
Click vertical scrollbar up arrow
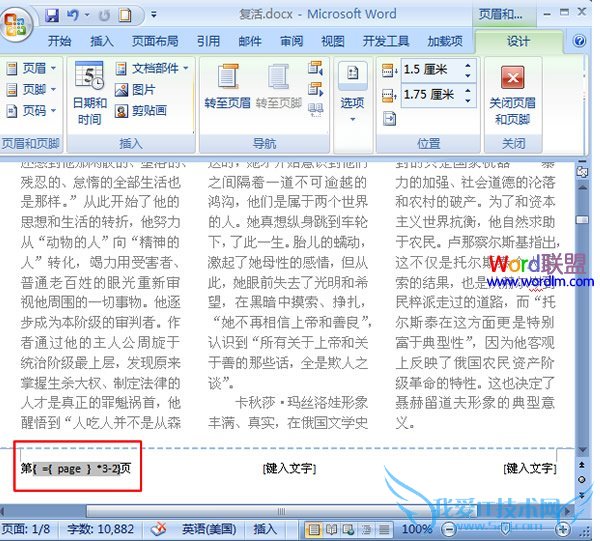click(x=582, y=188)
